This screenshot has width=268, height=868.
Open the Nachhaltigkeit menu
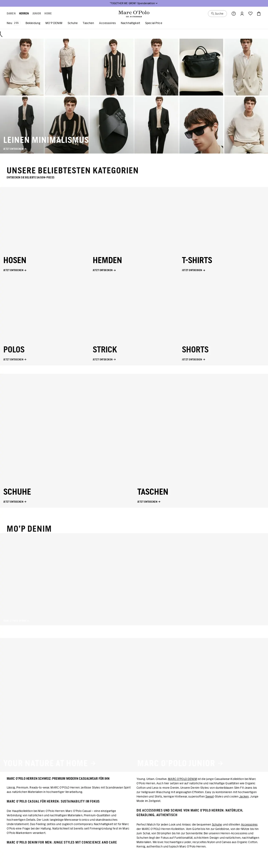130,23
